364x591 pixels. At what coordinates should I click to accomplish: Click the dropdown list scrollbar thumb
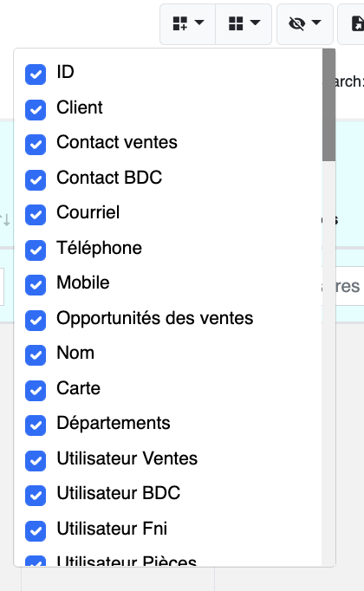pyautogui.click(x=328, y=105)
